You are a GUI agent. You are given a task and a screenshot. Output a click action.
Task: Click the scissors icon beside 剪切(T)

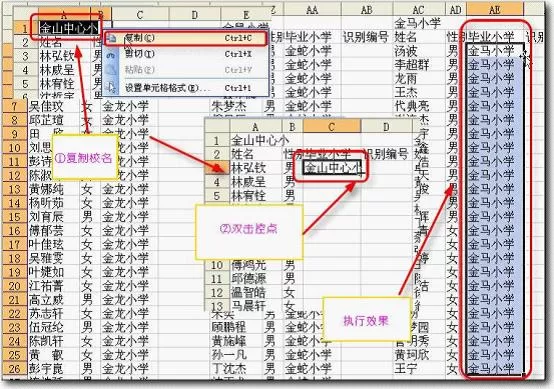[x=111, y=54]
